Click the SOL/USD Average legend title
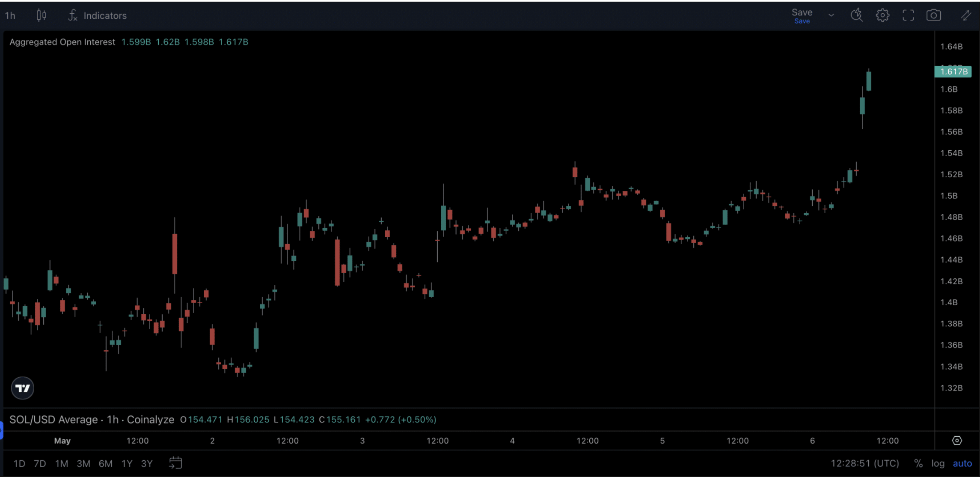 [x=92, y=420]
